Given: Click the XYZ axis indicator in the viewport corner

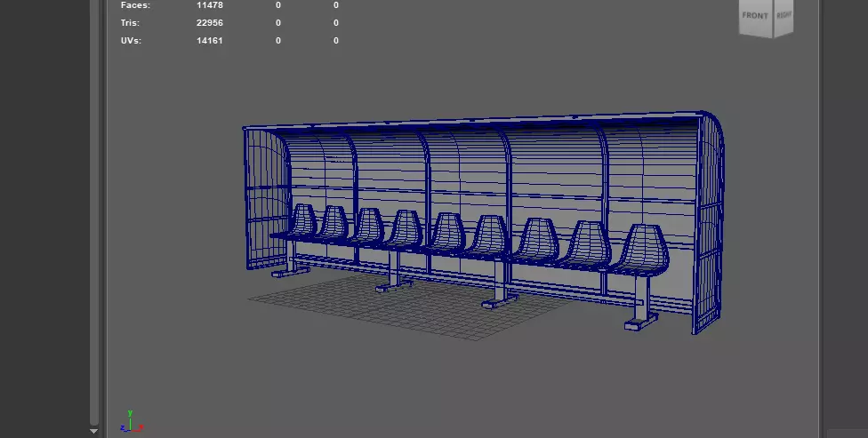Looking at the screenshot, I should [132, 421].
